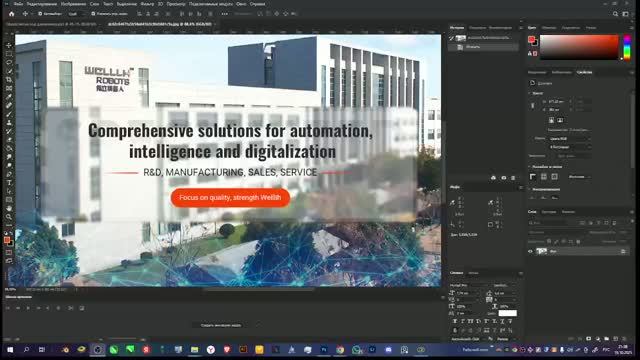The image size is (640, 360).
Task: Select the Brush tool
Action: click(x=9, y=114)
